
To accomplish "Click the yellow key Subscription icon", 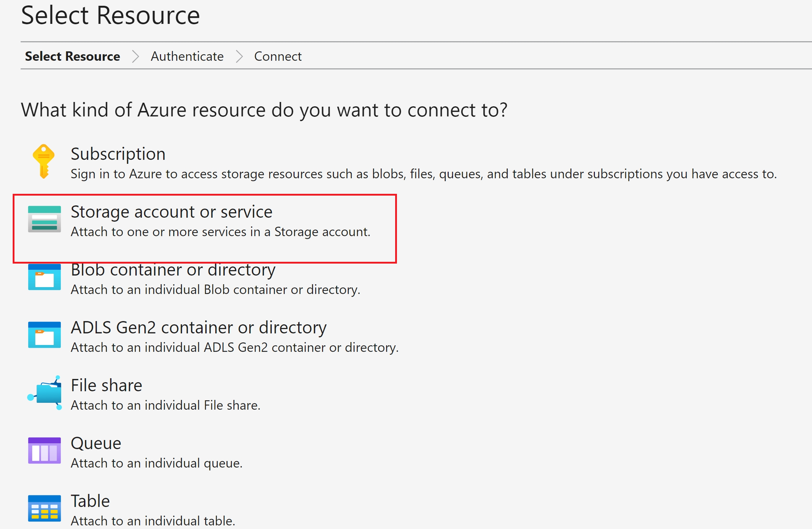I will [x=44, y=162].
